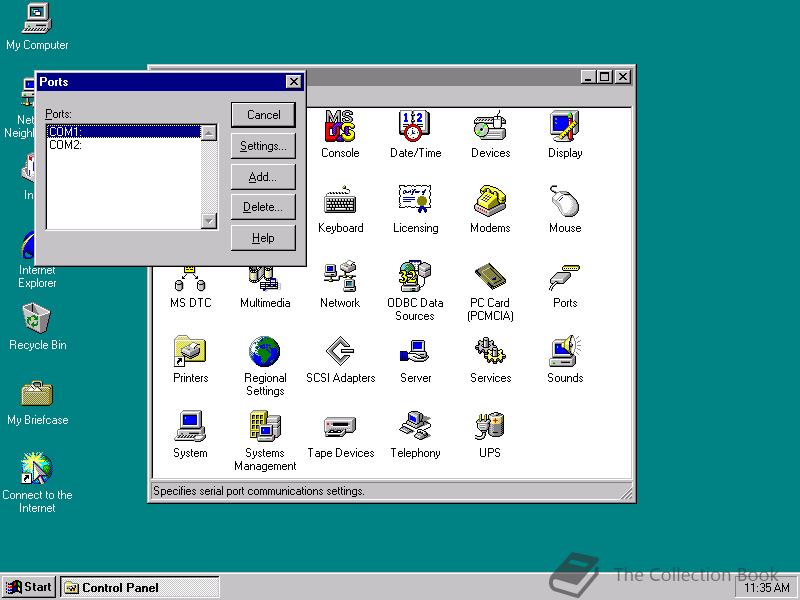Screen dimensions: 800x600
Task: Click the Control Panel taskbar button
Action: 140,588
